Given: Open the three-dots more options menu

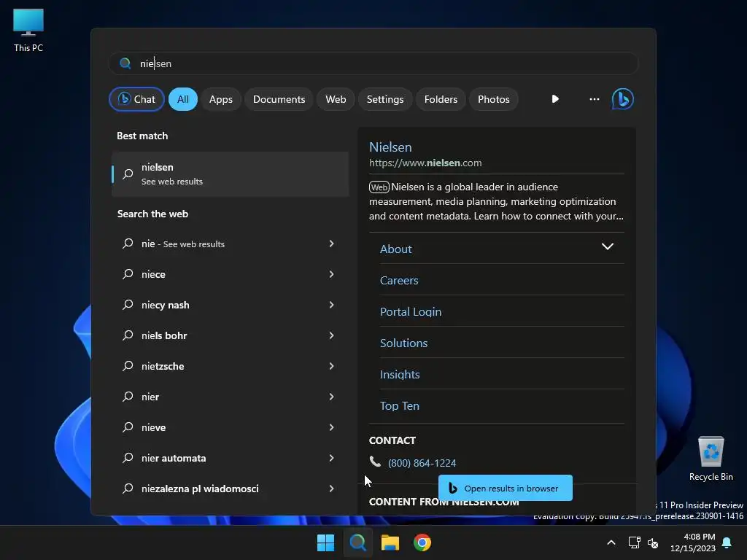Looking at the screenshot, I should click(594, 99).
